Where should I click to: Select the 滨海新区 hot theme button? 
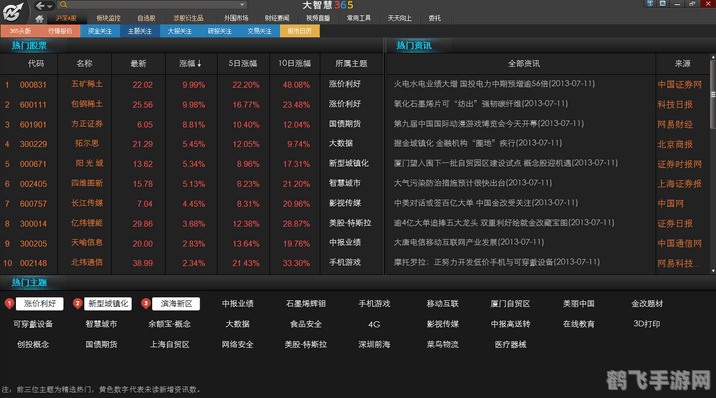click(x=176, y=304)
